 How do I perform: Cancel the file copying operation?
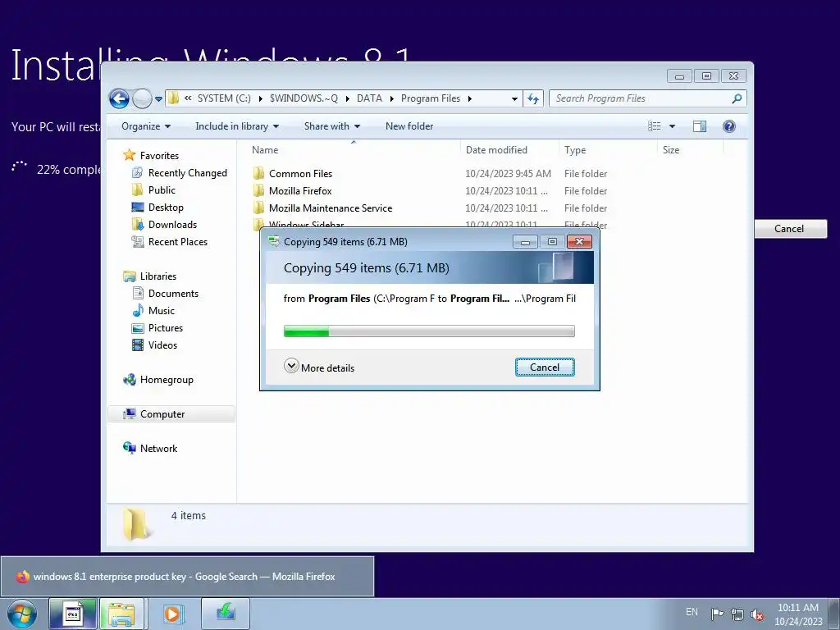pos(545,367)
